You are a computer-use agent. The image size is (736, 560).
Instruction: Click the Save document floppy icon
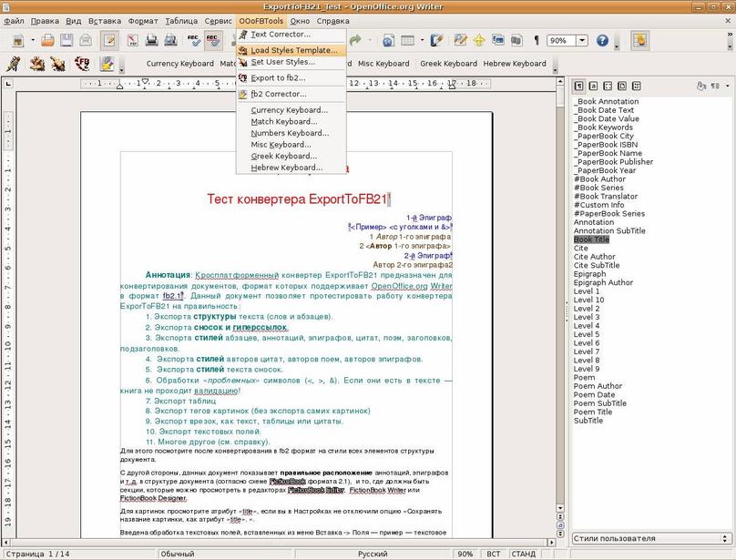point(66,40)
